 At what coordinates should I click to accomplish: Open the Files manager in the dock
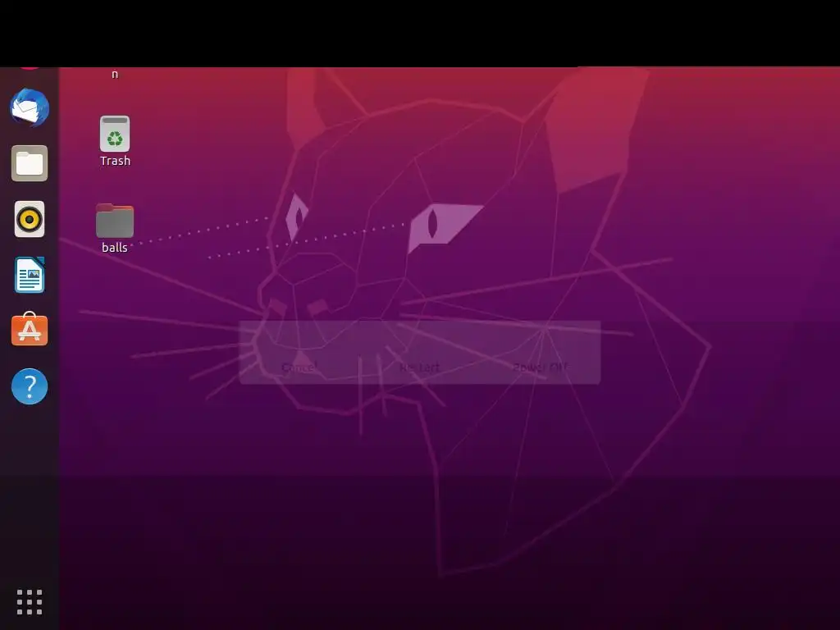pyautogui.click(x=30, y=163)
